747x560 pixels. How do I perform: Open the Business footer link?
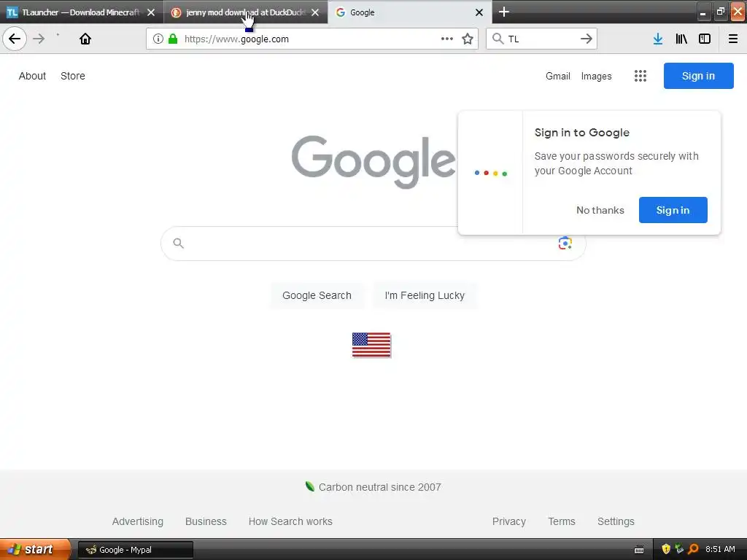tap(206, 521)
